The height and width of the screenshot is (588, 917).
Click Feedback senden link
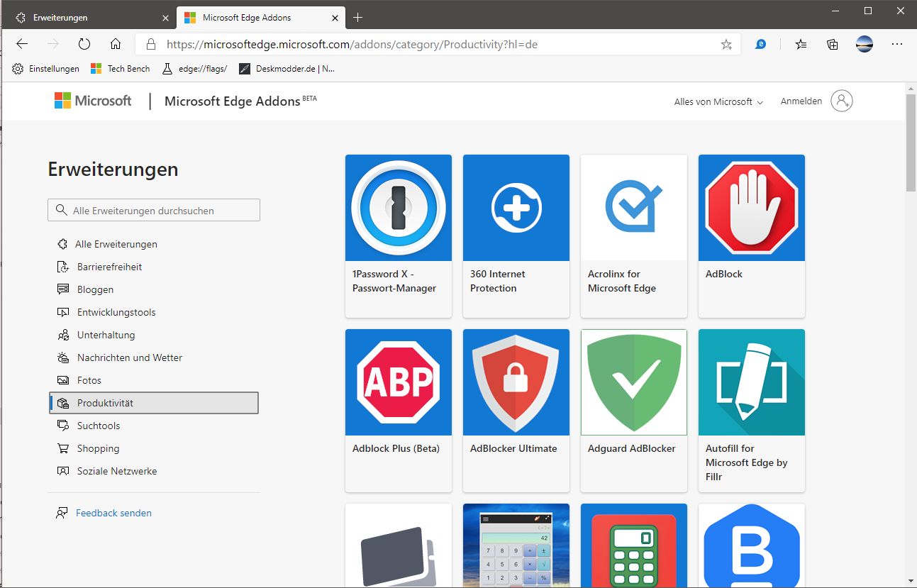pyautogui.click(x=113, y=513)
